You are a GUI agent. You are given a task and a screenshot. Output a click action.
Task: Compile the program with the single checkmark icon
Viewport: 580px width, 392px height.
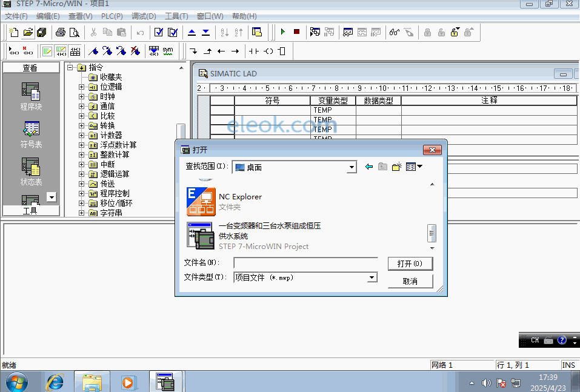159,32
